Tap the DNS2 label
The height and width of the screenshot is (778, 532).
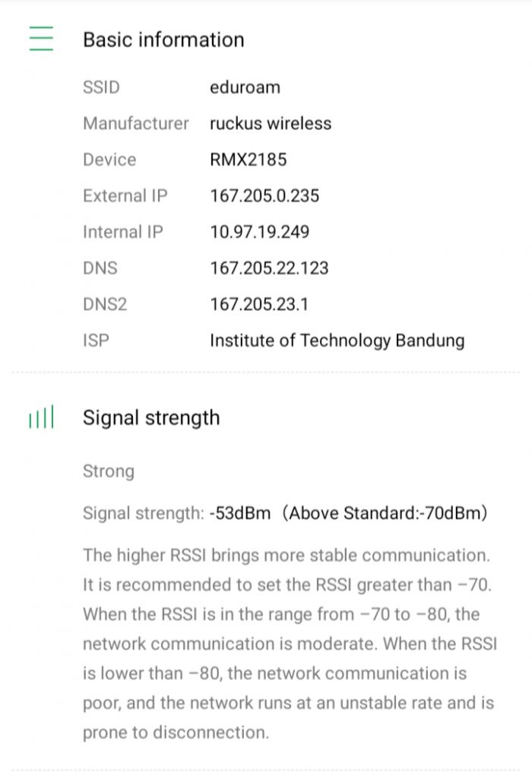(105, 305)
